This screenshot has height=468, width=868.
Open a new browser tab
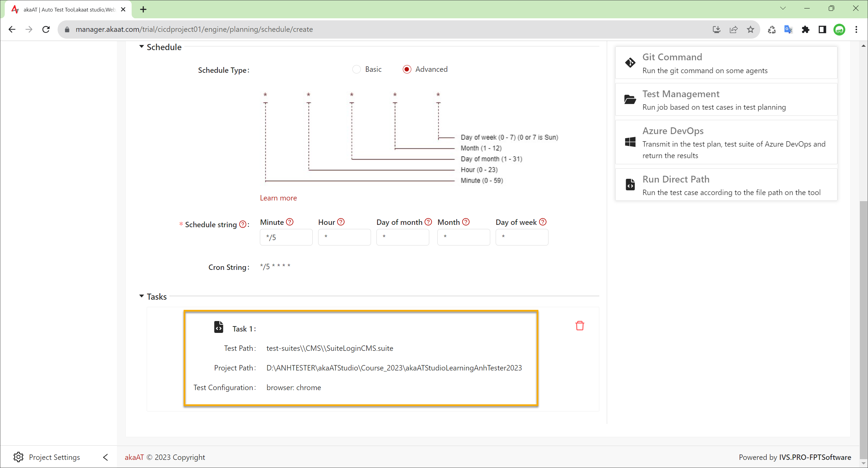[x=143, y=9]
